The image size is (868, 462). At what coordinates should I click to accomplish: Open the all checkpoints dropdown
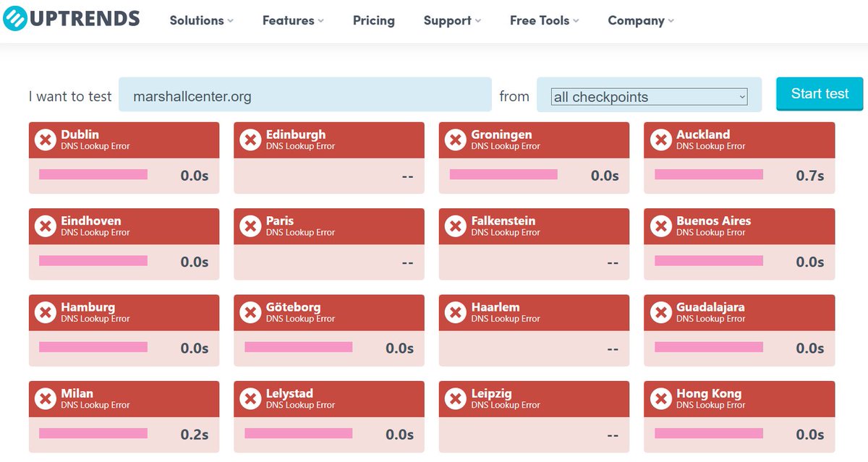tap(649, 97)
